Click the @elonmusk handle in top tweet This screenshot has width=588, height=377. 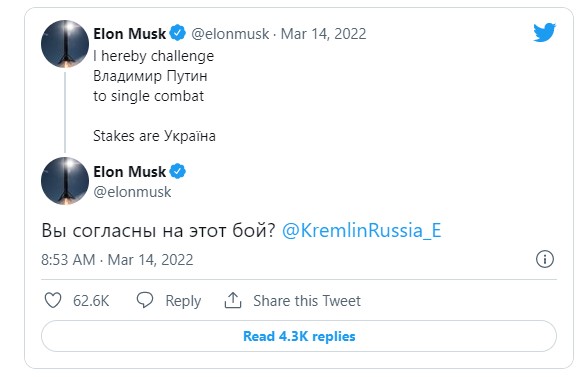click(x=230, y=34)
